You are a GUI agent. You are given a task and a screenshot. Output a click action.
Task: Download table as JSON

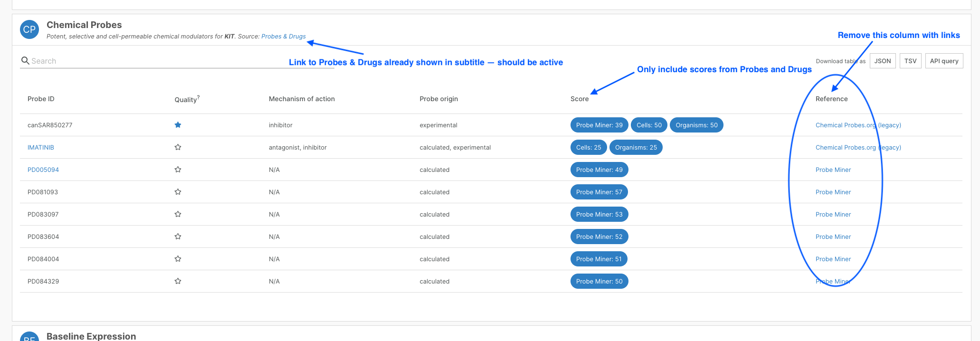(883, 61)
